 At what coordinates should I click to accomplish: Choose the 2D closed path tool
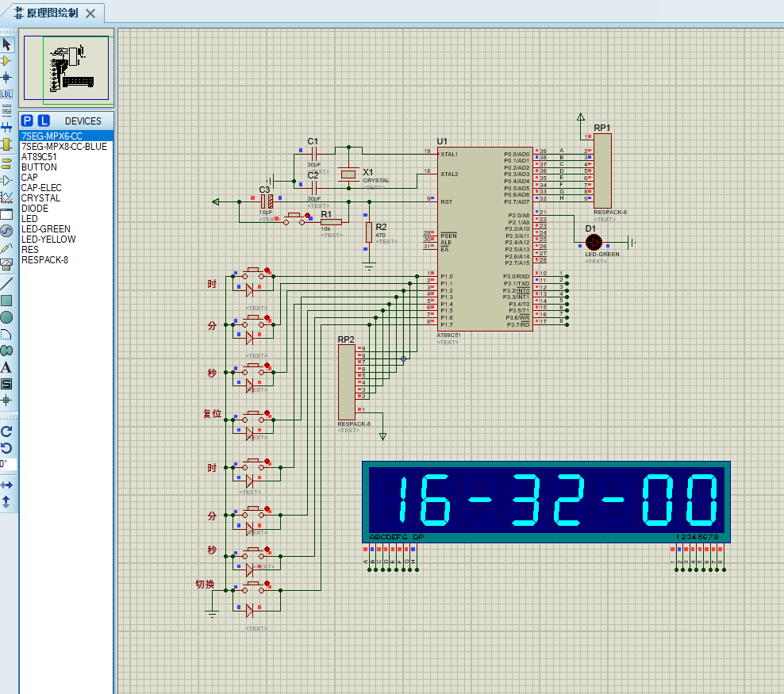click(x=6, y=351)
